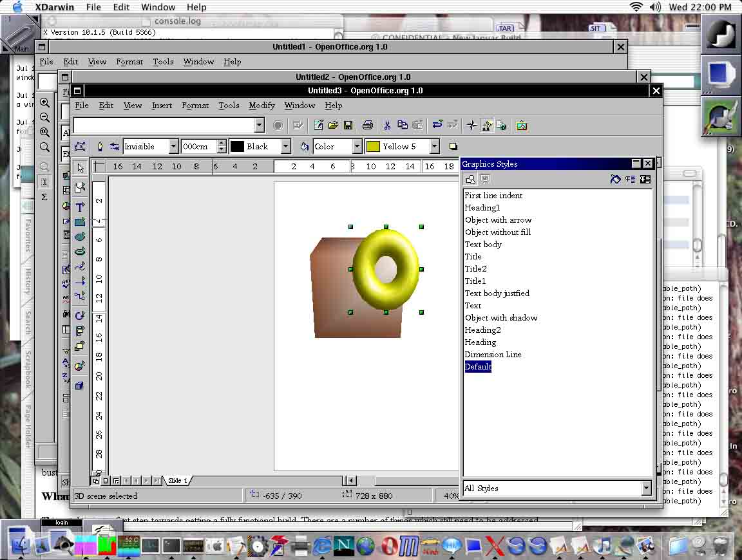Viewport: 742px width, 560px height.
Task: Open the Tools menu in Untitled3
Action: 229,106
